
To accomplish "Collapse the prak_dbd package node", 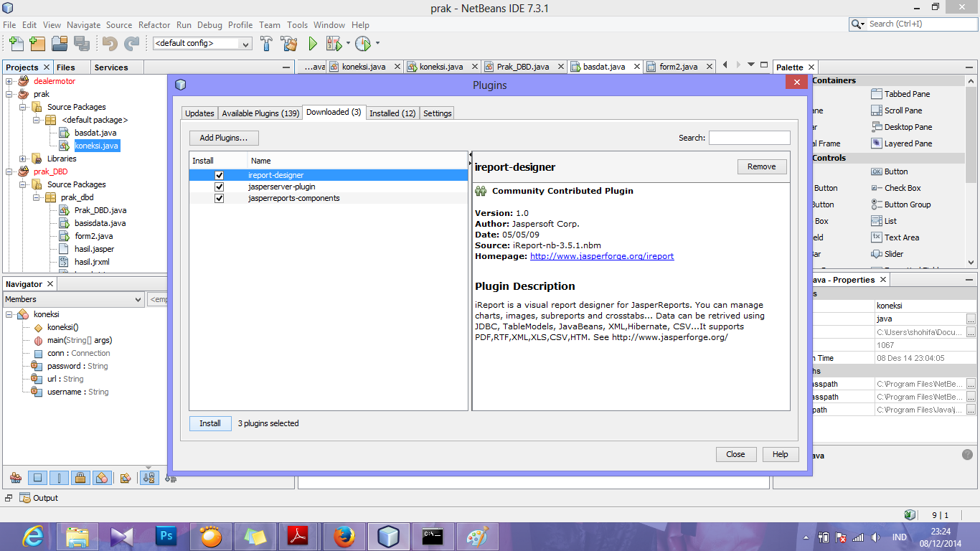I will [x=36, y=197].
